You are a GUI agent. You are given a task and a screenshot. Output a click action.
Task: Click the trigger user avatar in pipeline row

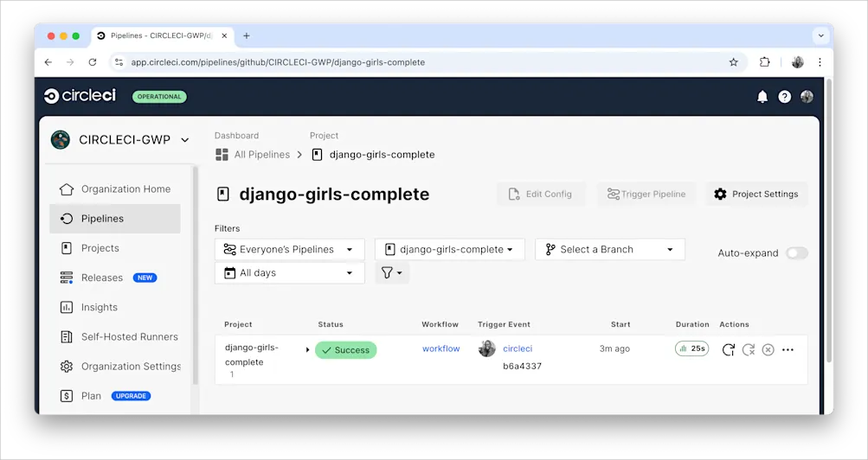point(487,348)
